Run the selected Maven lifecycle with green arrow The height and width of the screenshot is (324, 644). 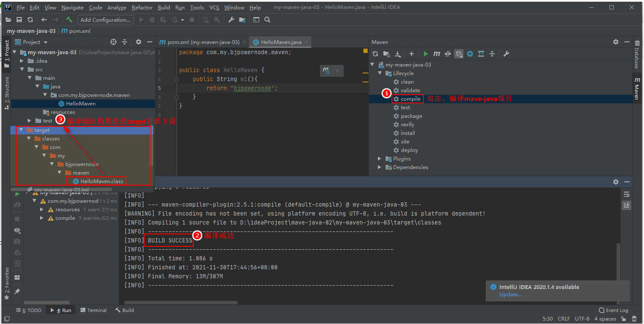point(426,54)
